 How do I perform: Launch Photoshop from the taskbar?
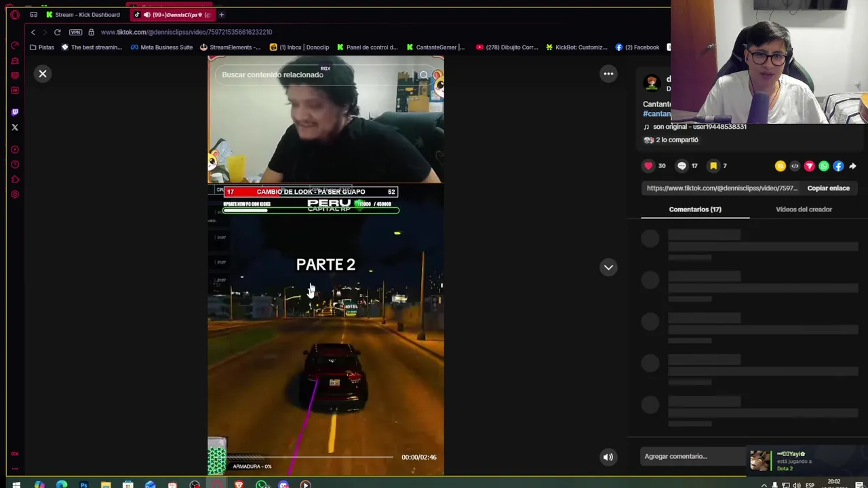83,484
